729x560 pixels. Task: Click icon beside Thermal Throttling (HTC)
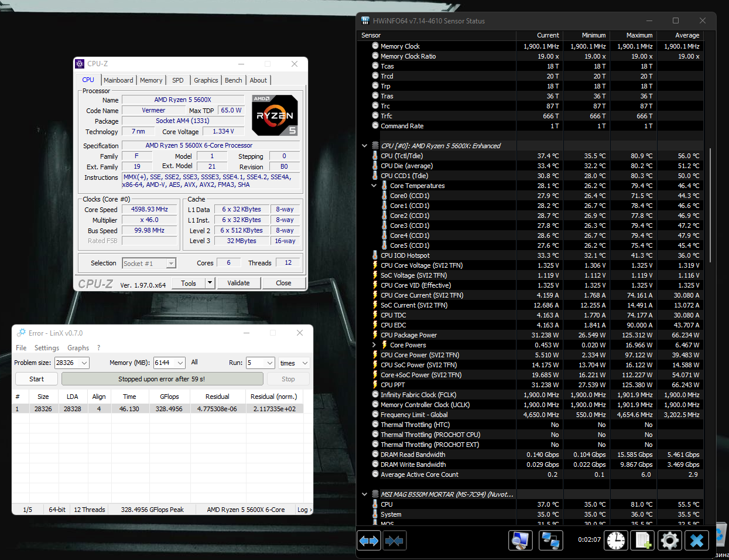pos(375,424)
